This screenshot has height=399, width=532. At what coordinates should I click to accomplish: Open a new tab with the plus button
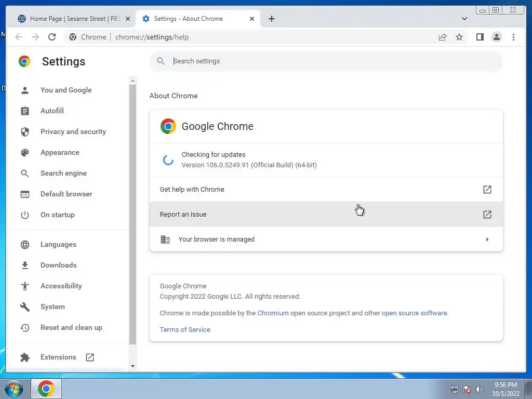tap(272, 19)
